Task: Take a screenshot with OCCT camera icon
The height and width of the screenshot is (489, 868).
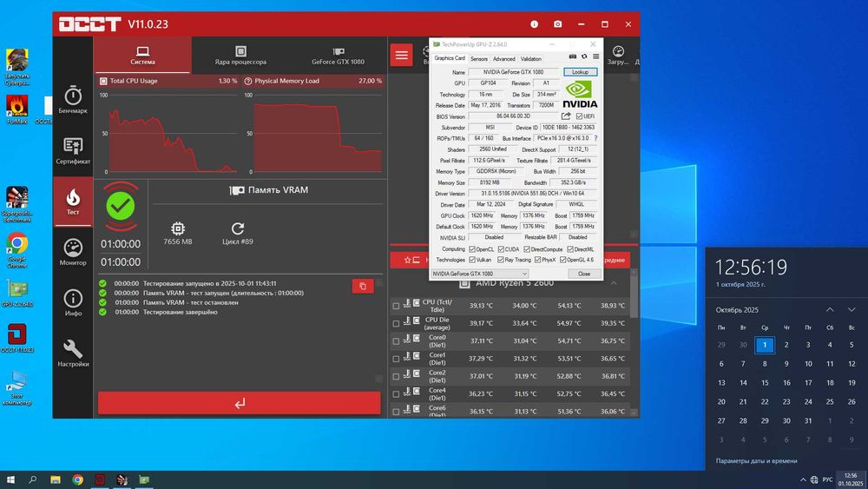Action: 557,23
